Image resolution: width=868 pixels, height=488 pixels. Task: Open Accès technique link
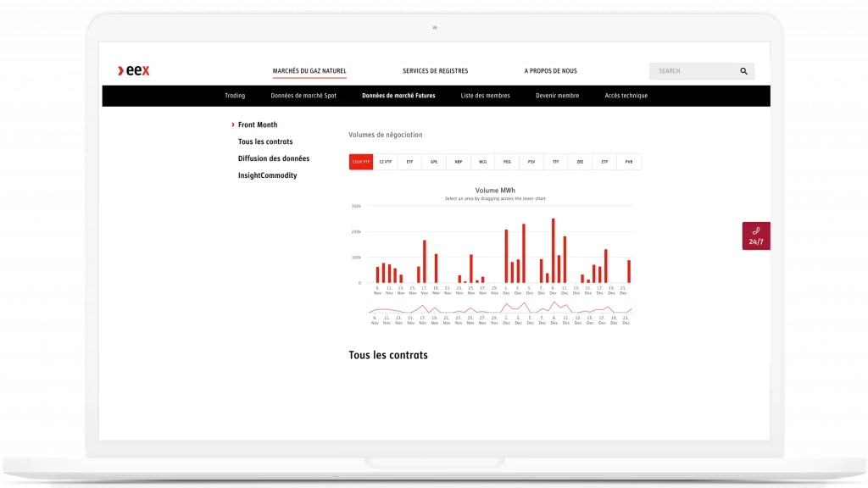tap(626, 96)
